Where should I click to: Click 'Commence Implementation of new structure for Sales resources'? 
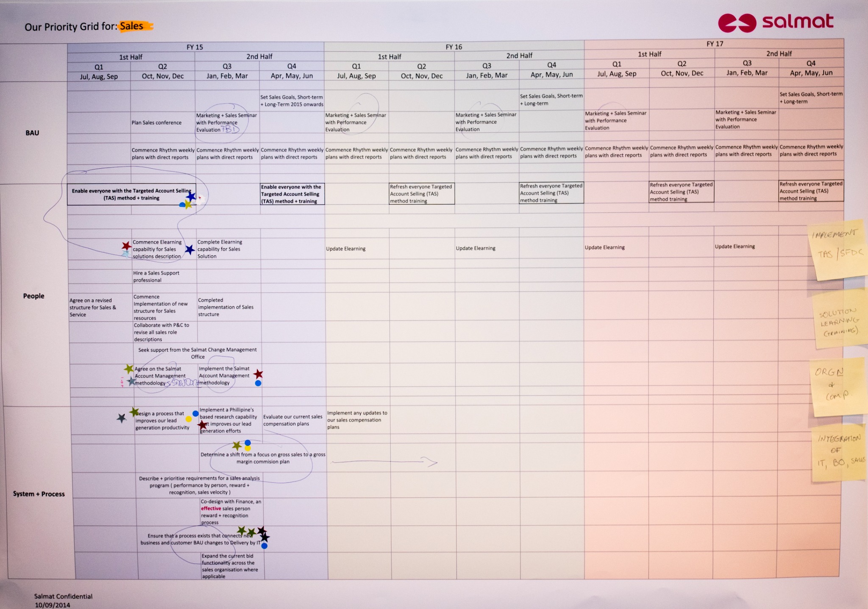click(x=161, y=307)
